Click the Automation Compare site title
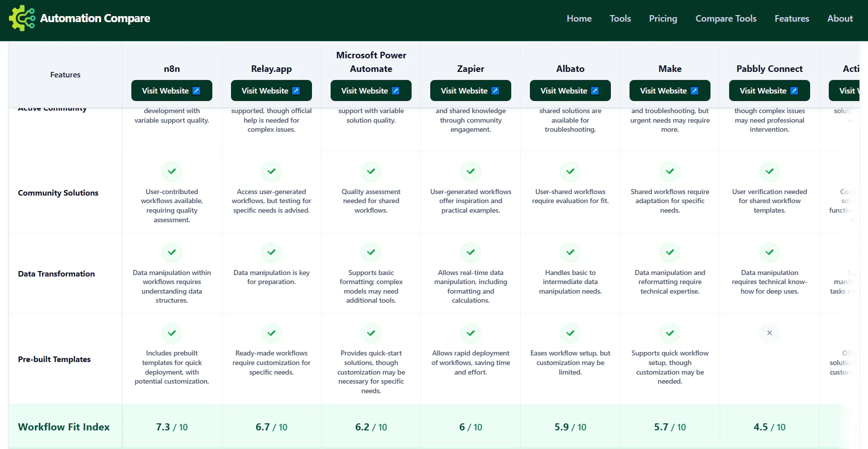This screenshot has width=868, height=449. pyautogui.click(x=95, y=19)
